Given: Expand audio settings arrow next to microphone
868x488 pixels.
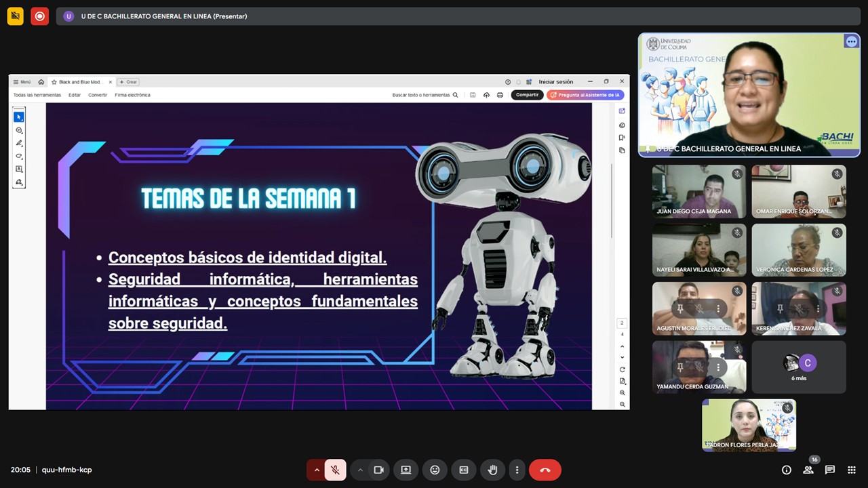Looking at the screenshot, I should (x=316, y=470).
